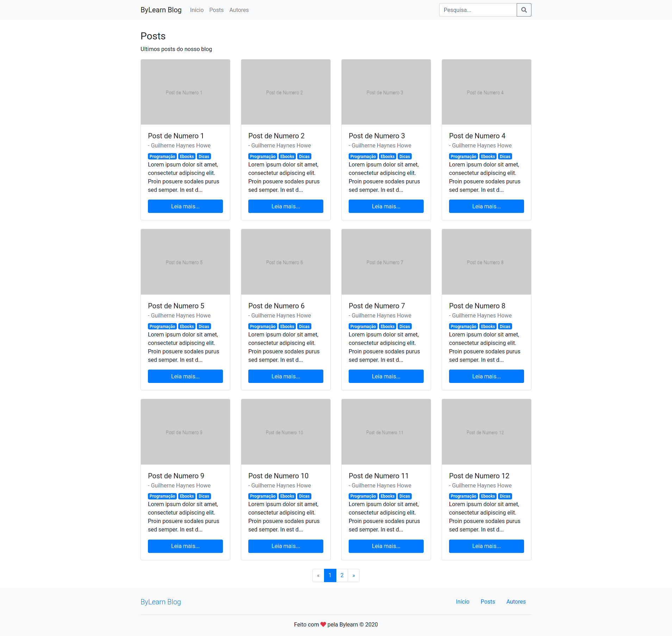Click Leia mais on Post de Numero 1
The height and width of the screenshot is (636, 672).
[185, 206]
